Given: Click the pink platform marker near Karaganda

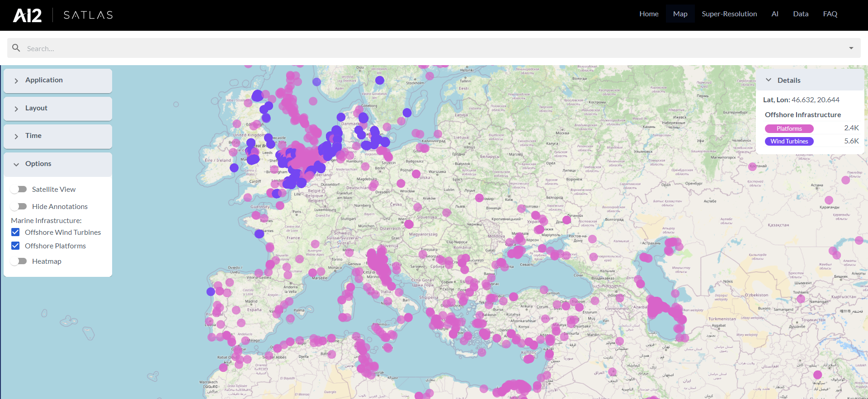Looking at the screenshot, I should click(829, 200).
